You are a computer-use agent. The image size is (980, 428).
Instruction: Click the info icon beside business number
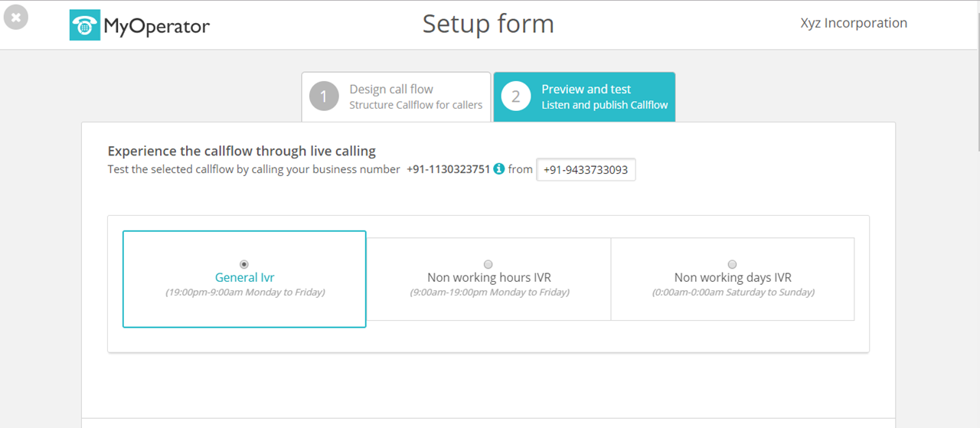pos(498,169)
